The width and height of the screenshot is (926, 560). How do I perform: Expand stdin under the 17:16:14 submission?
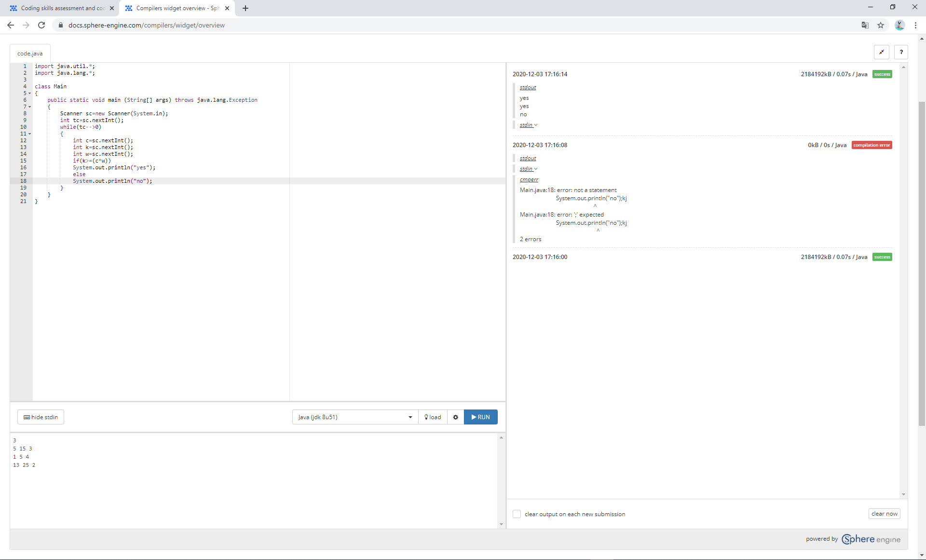[x=528, y=125]
